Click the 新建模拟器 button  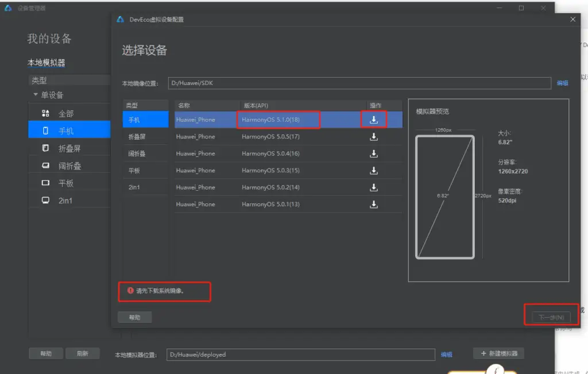coord(498,353)
